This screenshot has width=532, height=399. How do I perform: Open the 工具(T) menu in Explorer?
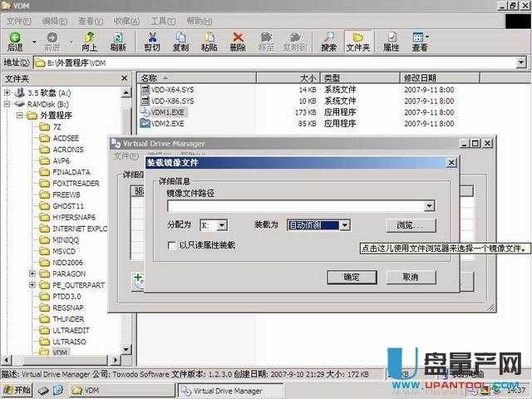click(163, 21)
